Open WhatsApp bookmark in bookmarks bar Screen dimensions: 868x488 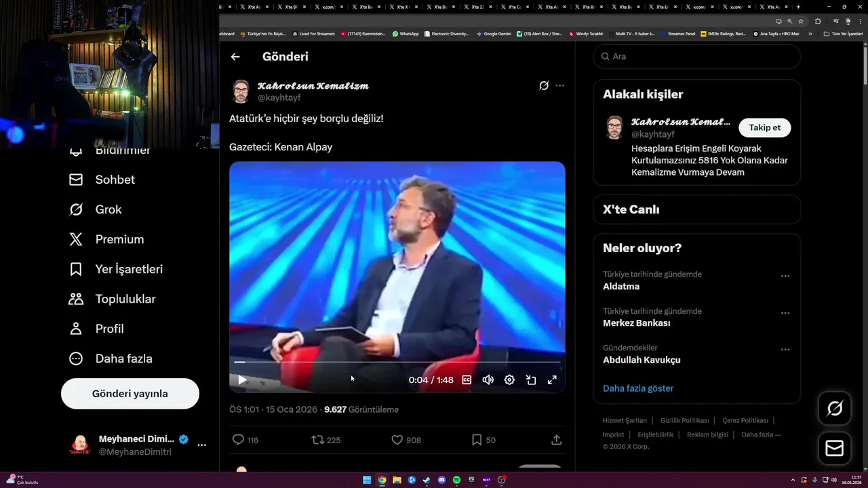pyautogui.click(x=406, y=33)
